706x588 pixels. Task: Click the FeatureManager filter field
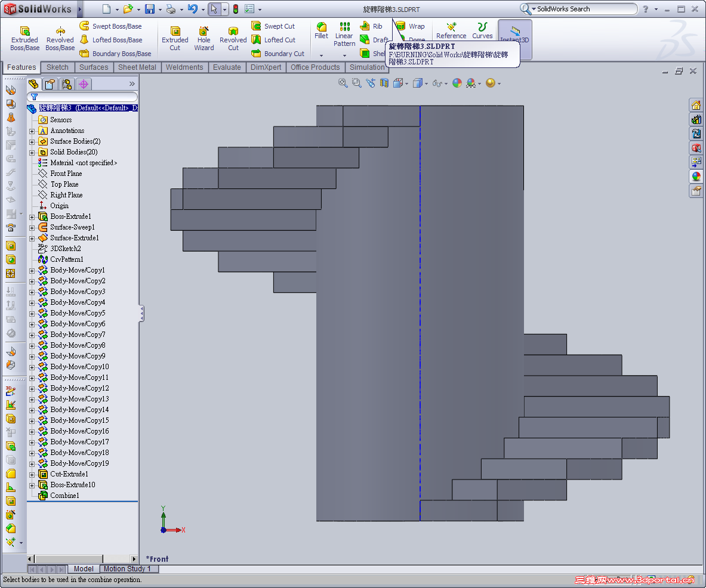(82, 97)
